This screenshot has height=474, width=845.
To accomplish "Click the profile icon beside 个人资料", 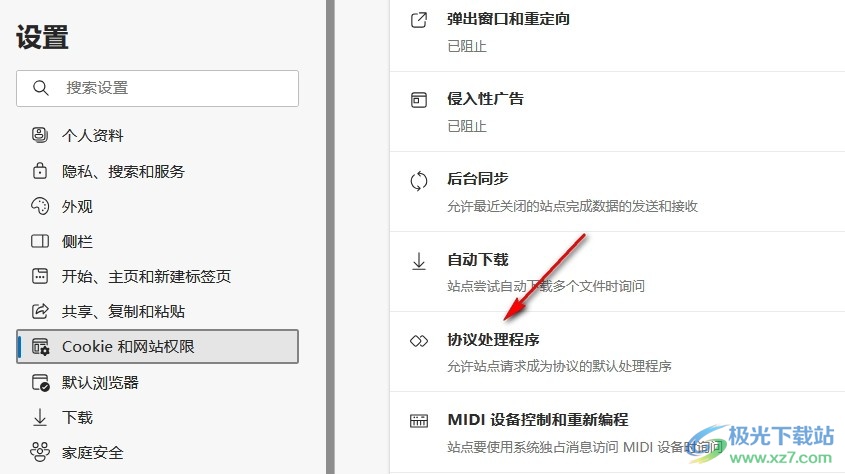I will [x=40, y=135].
